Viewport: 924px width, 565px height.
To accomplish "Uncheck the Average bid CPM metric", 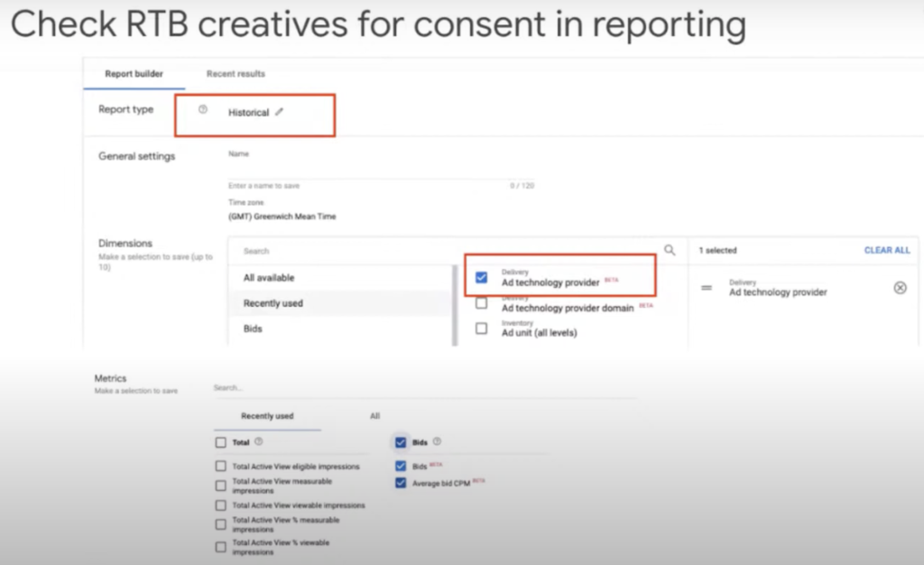I will 400,483.
